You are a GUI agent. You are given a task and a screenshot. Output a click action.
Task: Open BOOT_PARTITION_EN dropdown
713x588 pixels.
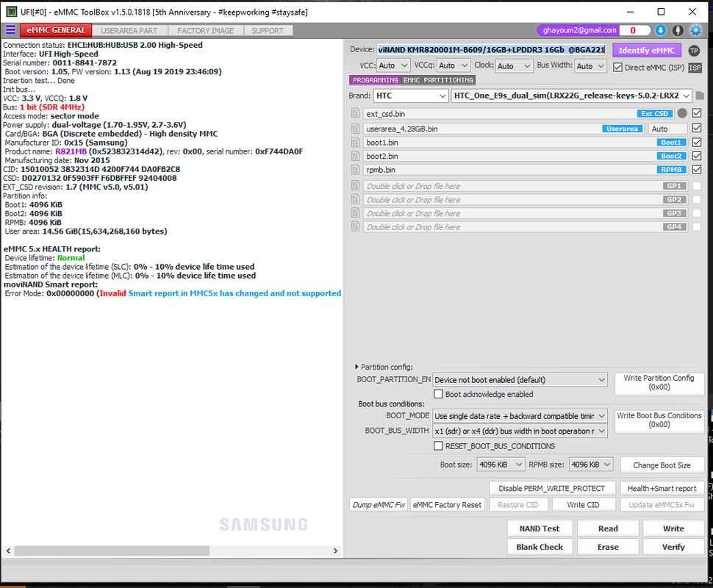520,380
